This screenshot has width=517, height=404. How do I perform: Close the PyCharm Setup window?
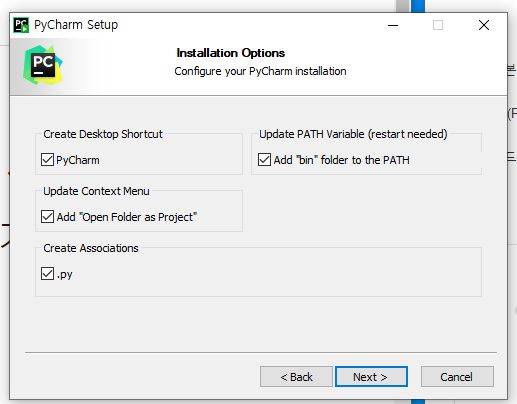[484, 25]
